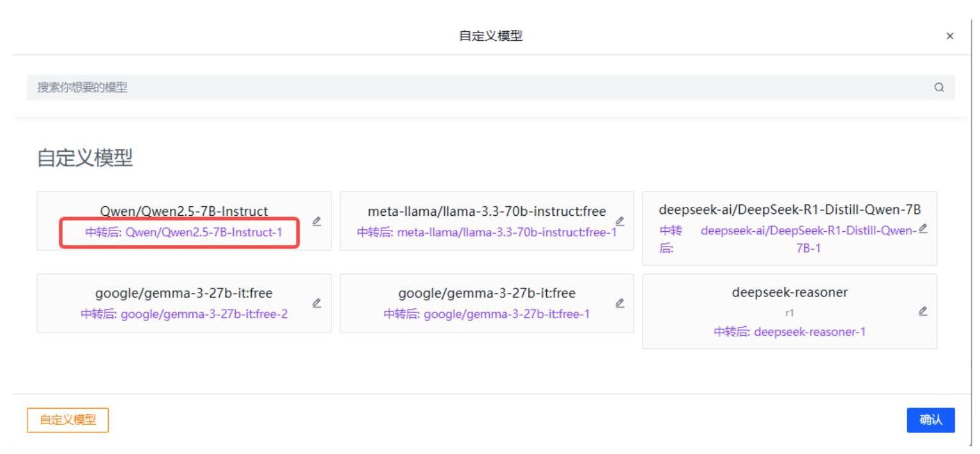Click the search magnifier icon
This screenshot has height=454, width=980.
pyautogui.click(x=938, y=87)
